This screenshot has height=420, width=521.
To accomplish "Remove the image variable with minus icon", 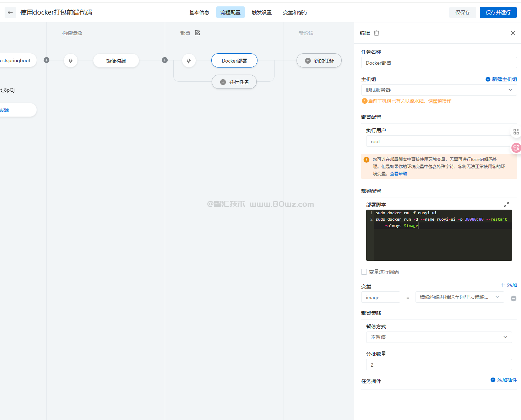I will point(513,298).
